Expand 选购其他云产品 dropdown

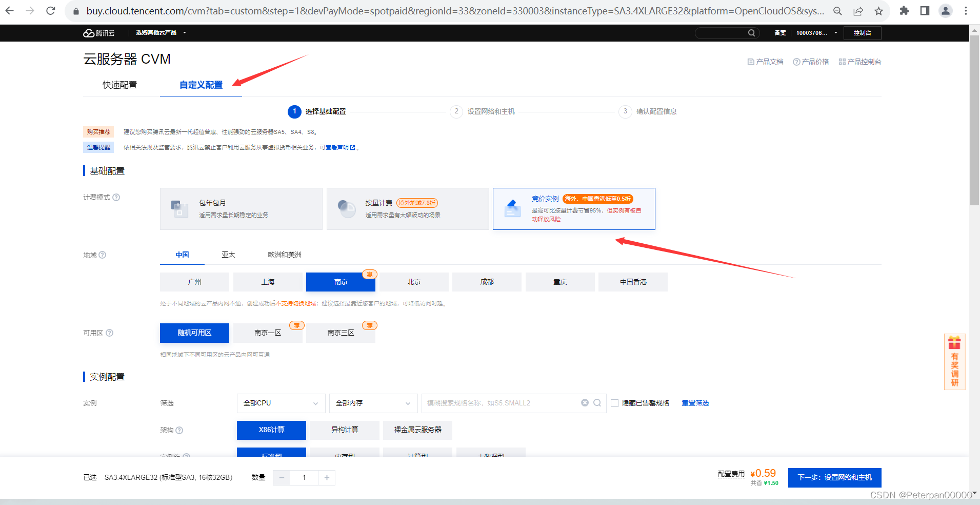pyautogui.click(x=161, y=32)
